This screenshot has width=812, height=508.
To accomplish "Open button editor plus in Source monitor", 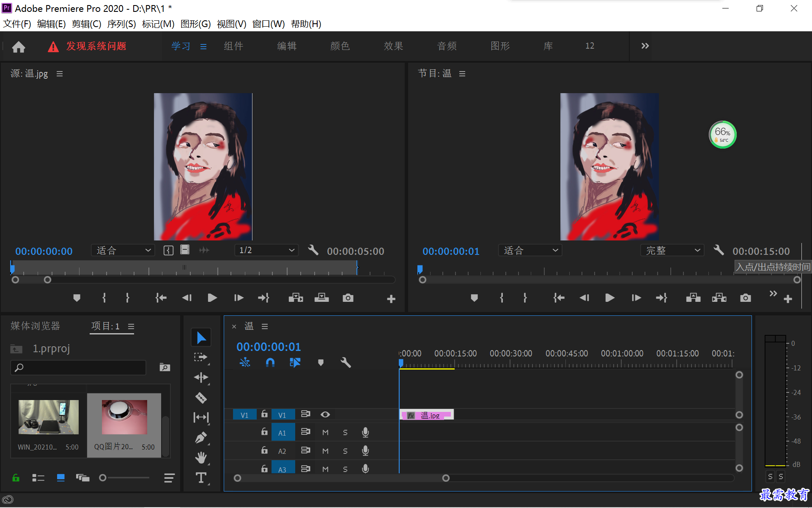I will (391, 299).
